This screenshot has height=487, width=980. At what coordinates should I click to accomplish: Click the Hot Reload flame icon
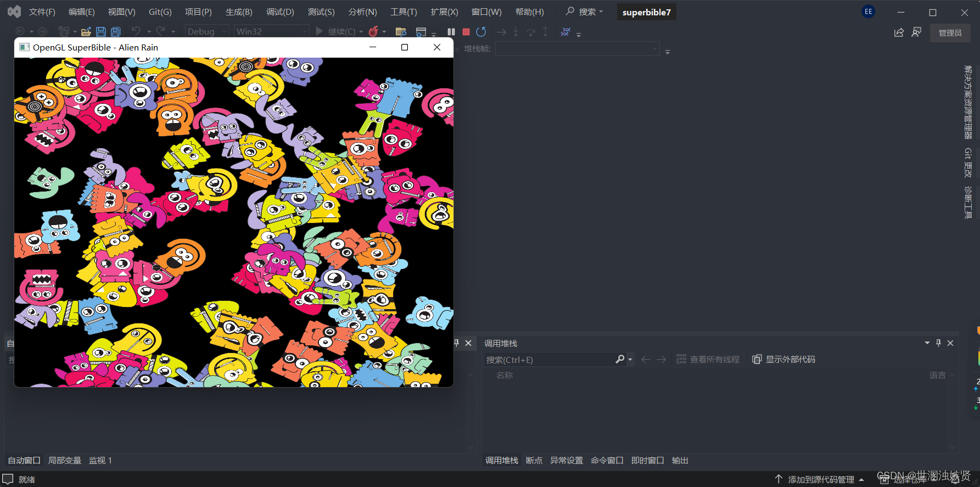tap(373, 32)
